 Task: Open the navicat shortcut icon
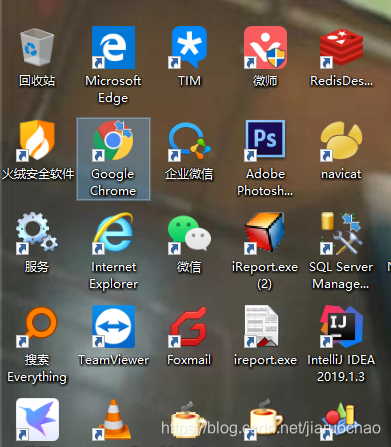coord(341,141)
